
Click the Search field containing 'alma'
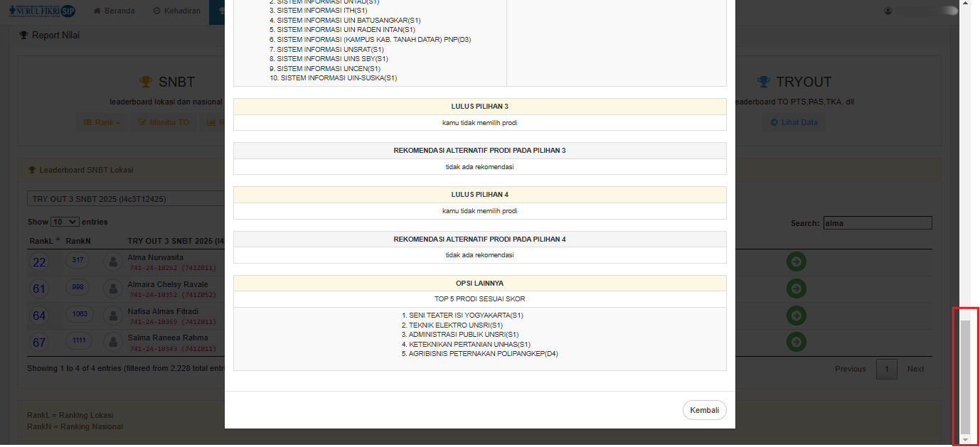point(877,223)
